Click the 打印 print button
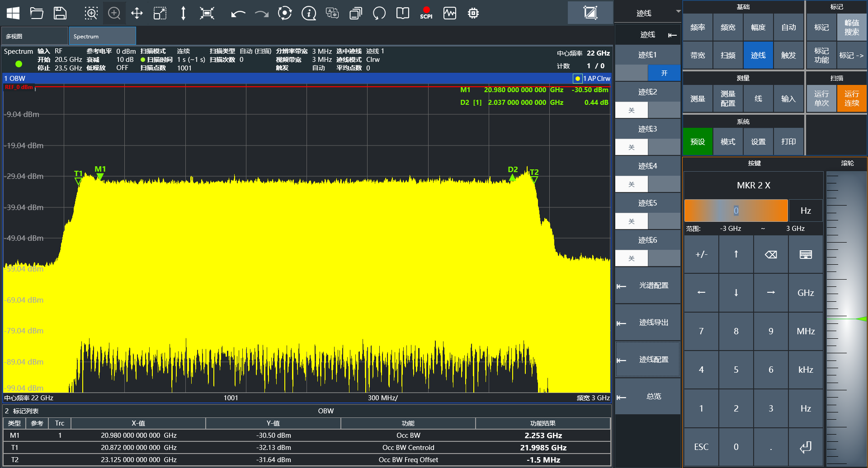This screenshot has height=468, width=868. tap(788, 141)
